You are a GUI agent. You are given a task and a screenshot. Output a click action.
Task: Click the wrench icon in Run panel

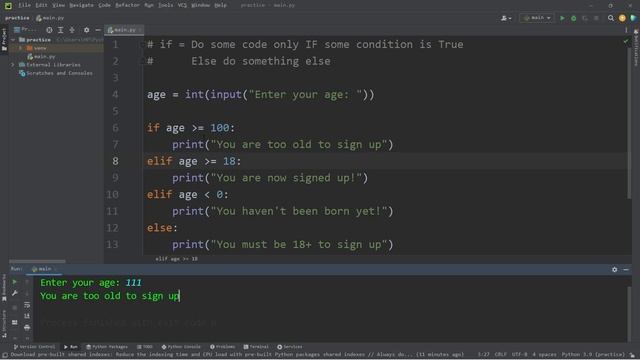click(x=15, y=293)
